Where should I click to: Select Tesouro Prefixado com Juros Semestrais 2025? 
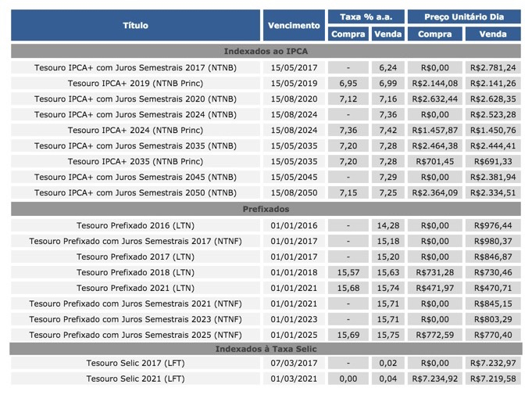135,335
